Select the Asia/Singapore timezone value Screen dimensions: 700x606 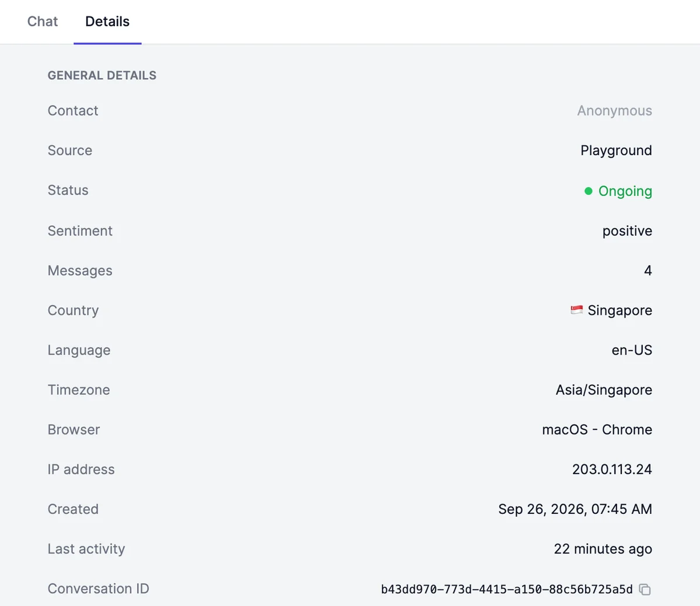[x=604, y=390]
